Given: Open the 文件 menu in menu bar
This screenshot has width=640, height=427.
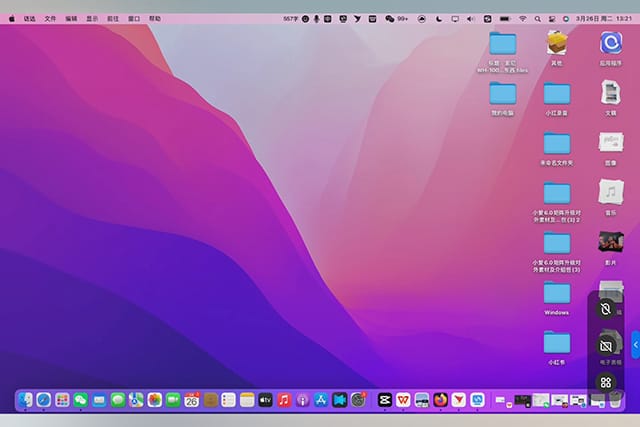Looking at the screenshot, I should click(x=50, y=18).
